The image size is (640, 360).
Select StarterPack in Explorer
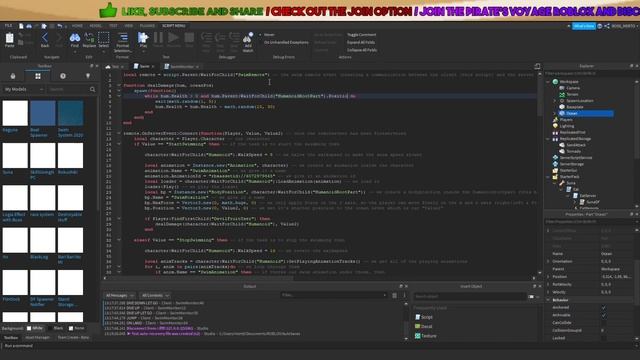569,177
